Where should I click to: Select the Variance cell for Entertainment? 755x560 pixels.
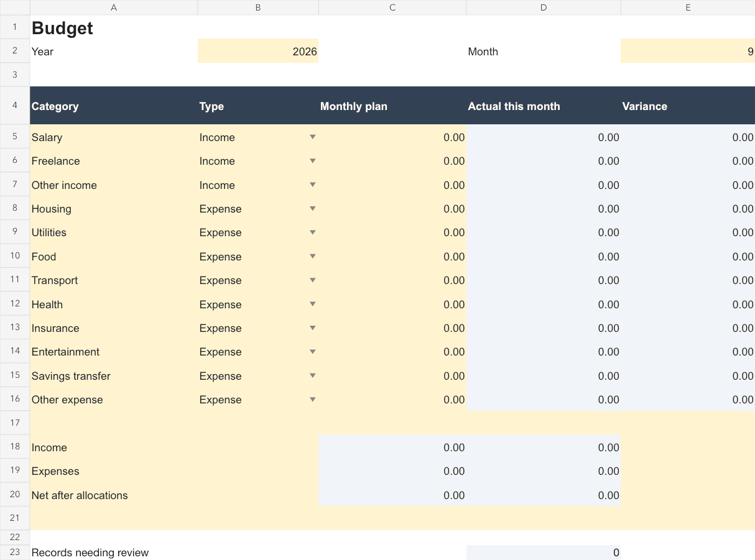click(688, 351)
